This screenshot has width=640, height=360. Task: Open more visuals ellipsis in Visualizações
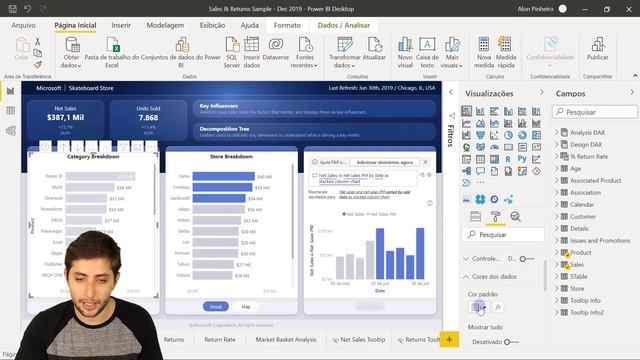point(480,182)
